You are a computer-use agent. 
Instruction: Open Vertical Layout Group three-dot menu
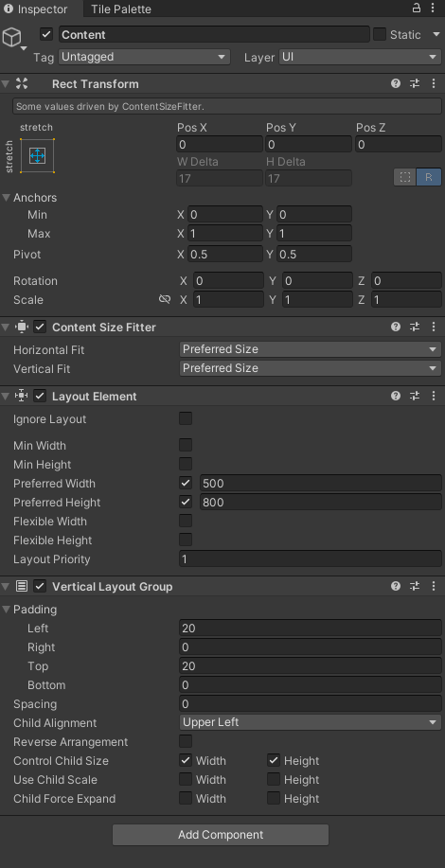coord(434,586)
